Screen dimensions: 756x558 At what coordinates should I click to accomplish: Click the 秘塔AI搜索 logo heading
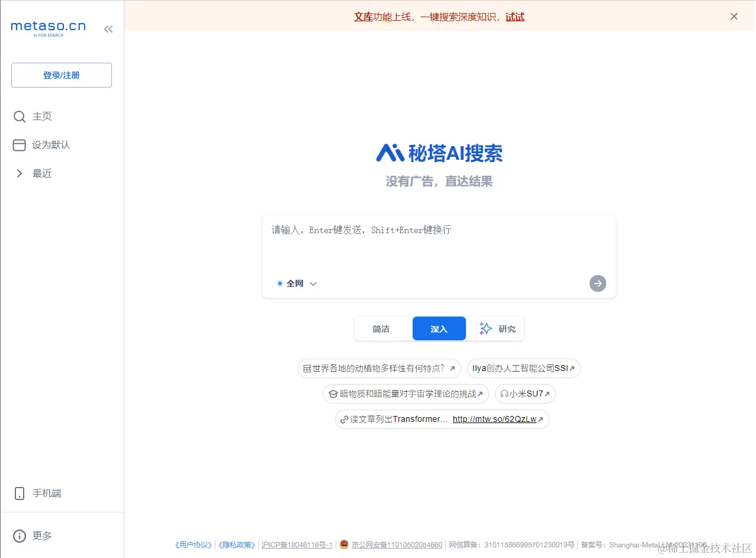click(439, 153)
